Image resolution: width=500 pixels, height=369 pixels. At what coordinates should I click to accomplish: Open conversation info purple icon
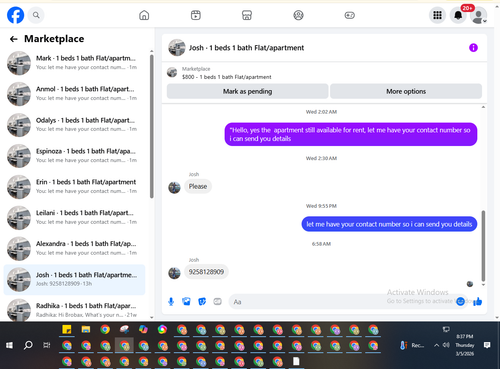(473, 48)
